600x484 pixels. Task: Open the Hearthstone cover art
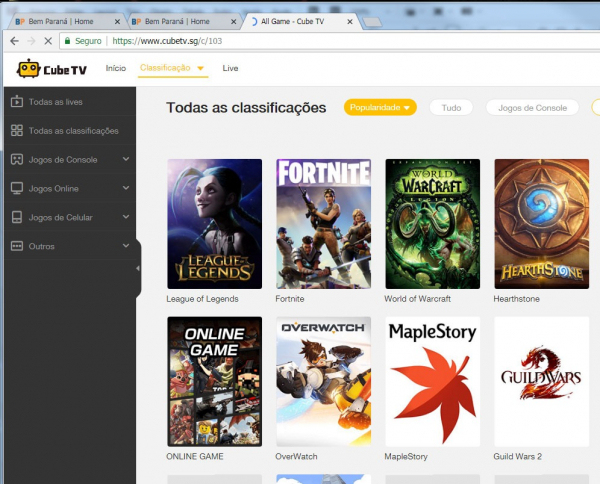point(541,224)
